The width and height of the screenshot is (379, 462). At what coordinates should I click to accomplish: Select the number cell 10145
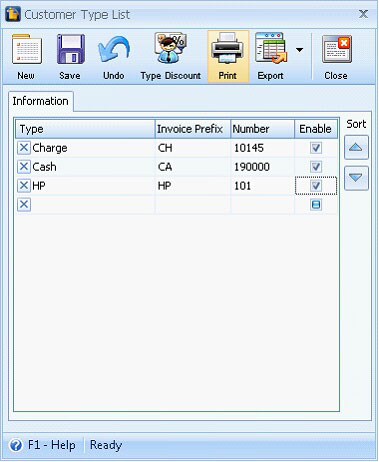tap(262, 148)
